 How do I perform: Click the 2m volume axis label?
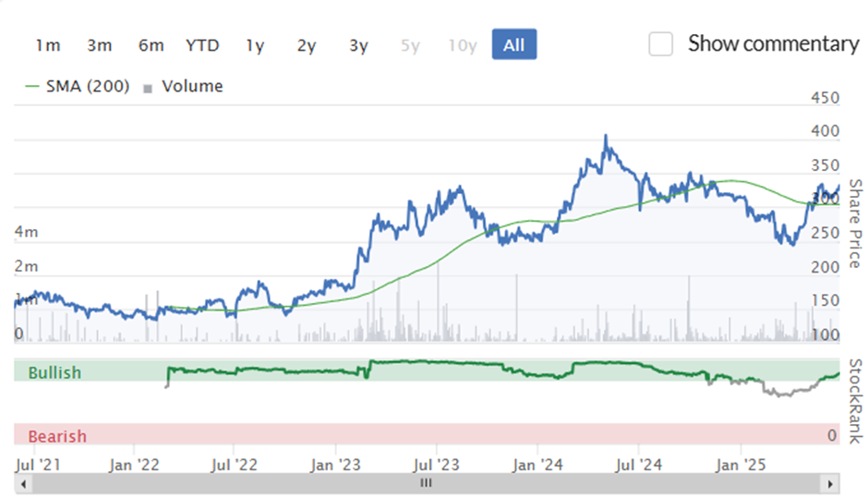click(27, 266)
